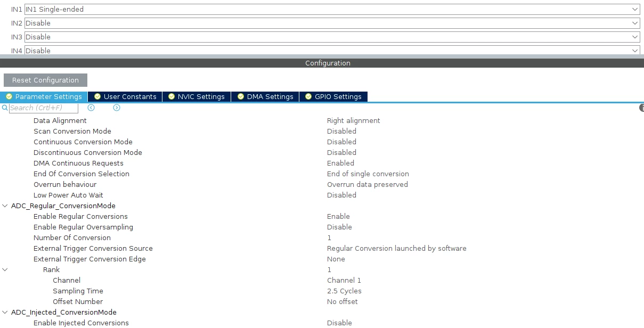This screenshot has height=328, width=644.
Task: Click Disabled value for Discontinuous Conversion Mode
Action: click(341, 152)
